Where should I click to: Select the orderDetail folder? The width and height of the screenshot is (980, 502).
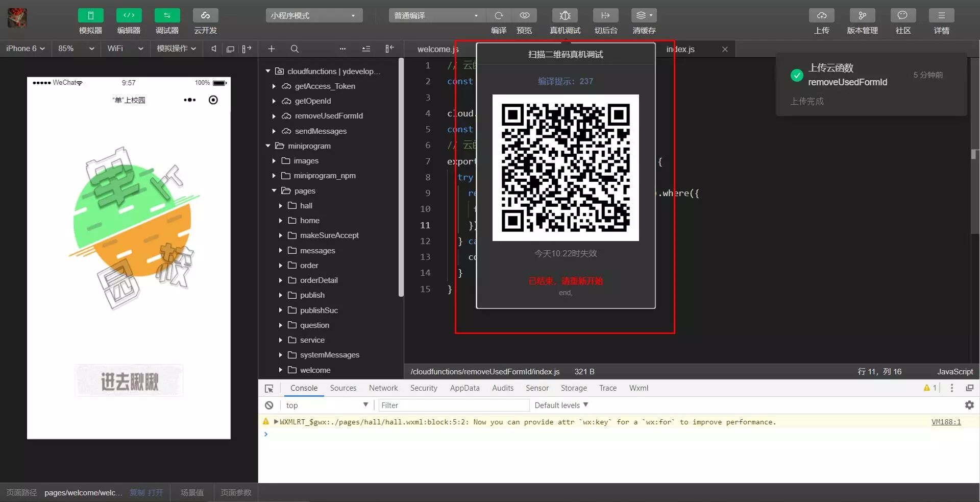[x=318, y=280]
